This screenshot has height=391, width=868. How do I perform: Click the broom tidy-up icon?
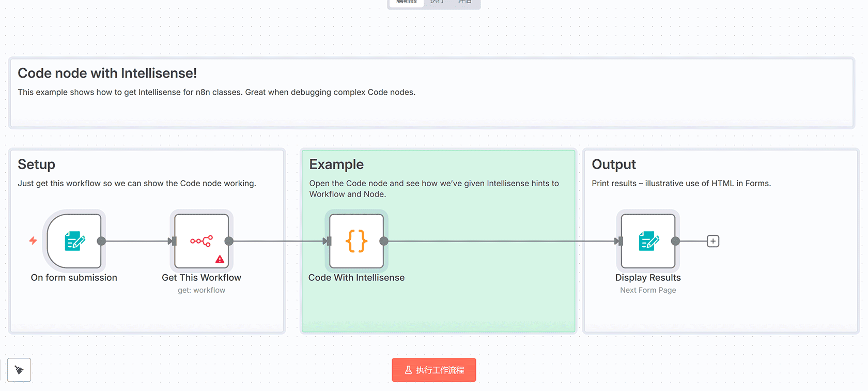click(19, 370)
